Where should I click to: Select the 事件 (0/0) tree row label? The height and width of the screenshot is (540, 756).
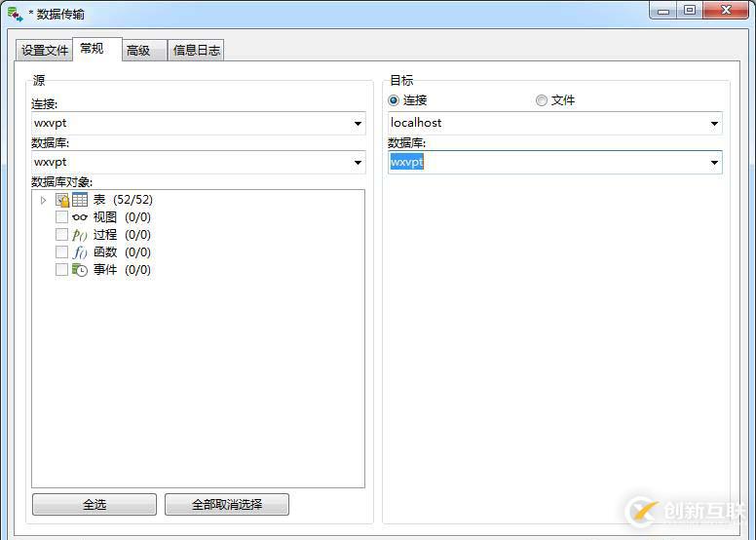tap(122, 269)
